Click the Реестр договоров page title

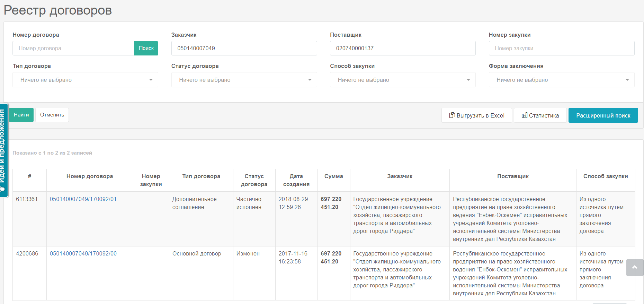(58, 10)
